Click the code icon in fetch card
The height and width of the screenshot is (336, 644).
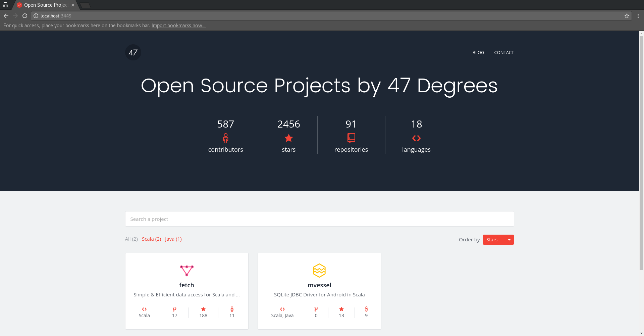[x=144, y=309]
